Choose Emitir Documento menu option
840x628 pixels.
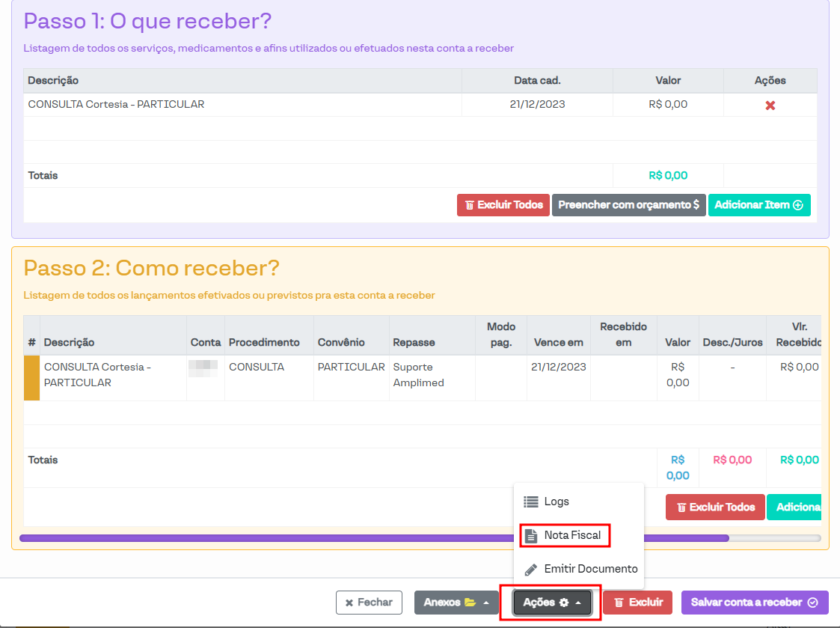pyautogui.click(x=590, y=569)
